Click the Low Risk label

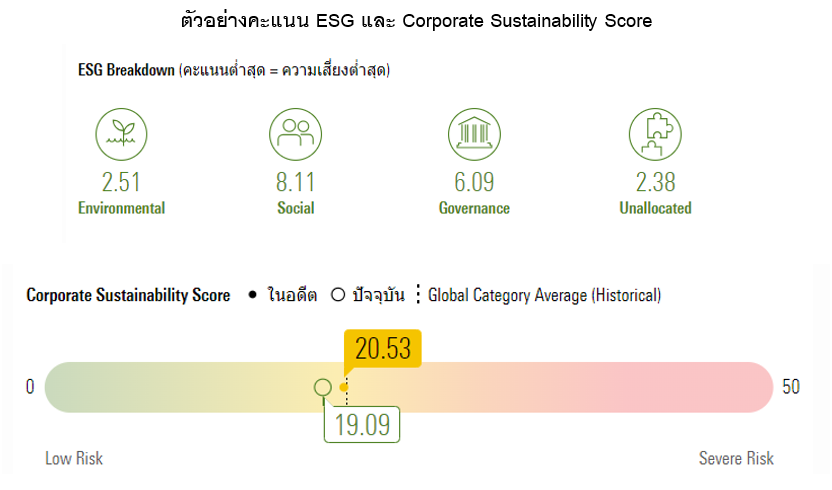click(x=74, y=458)
